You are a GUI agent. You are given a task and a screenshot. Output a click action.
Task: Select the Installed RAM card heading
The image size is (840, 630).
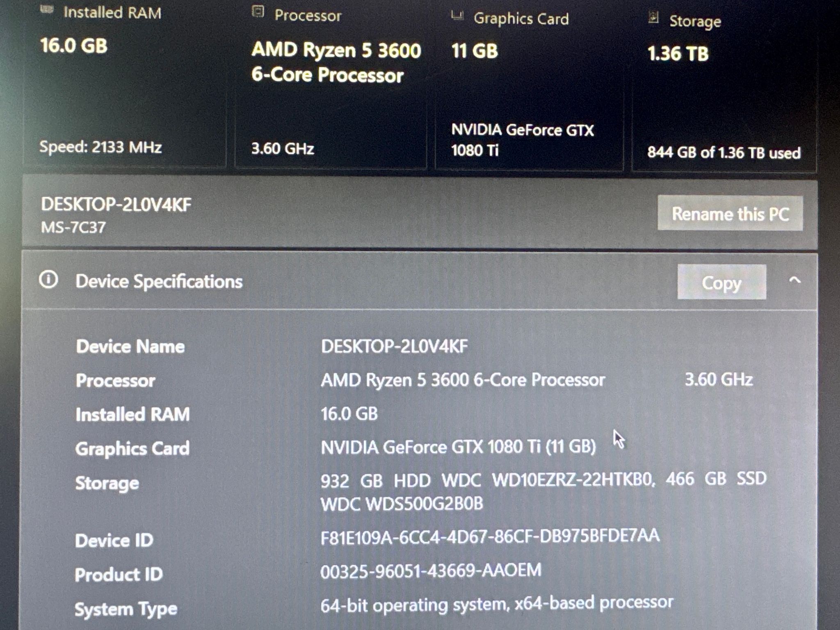[112, 13]
